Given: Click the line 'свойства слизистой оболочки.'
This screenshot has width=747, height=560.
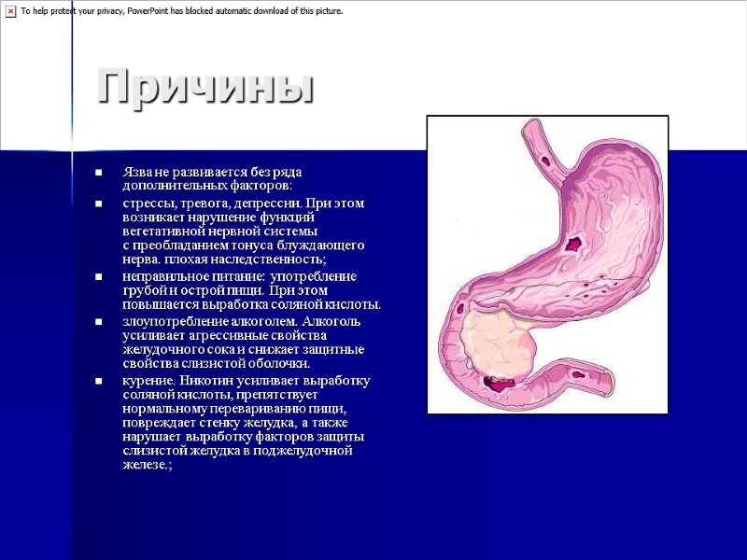Looking at the screenshot, I should coord(217,364).
